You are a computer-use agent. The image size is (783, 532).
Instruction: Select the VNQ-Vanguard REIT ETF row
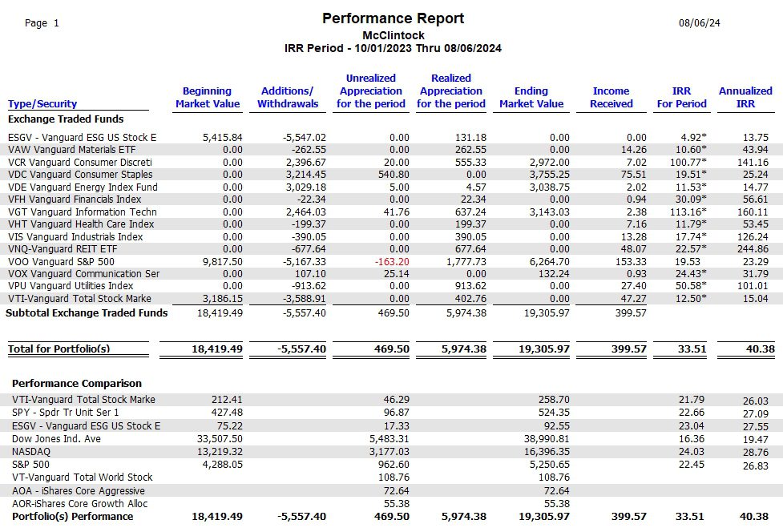391,248
